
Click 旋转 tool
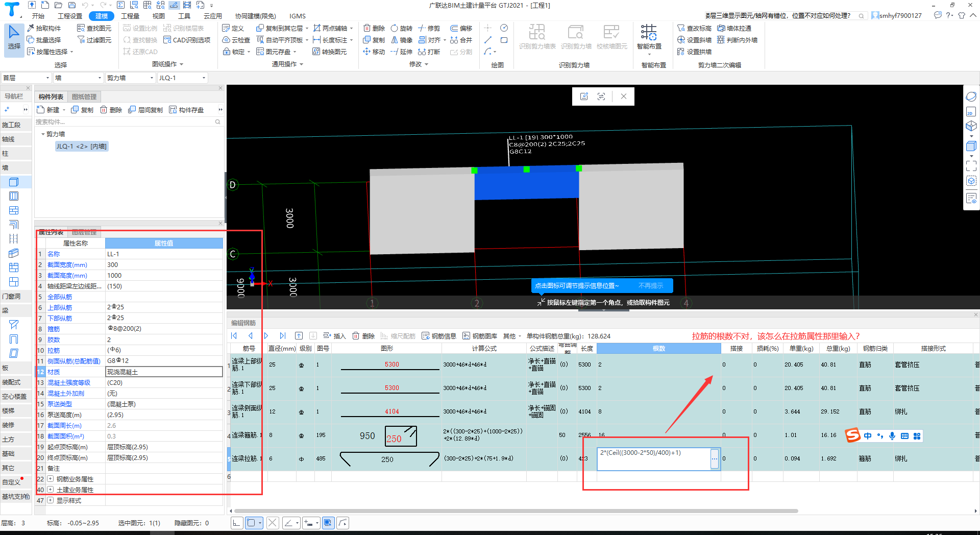[x=401, y=28]
